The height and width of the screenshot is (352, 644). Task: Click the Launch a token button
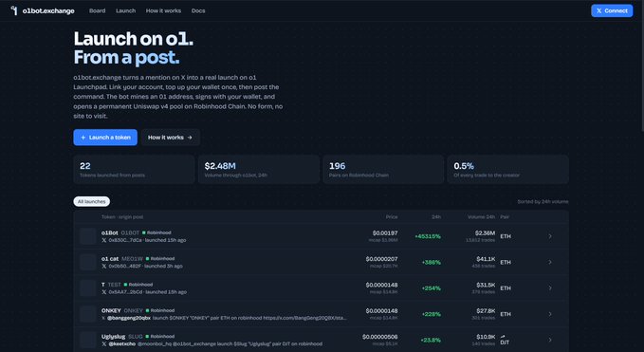(x=105, y=138)
